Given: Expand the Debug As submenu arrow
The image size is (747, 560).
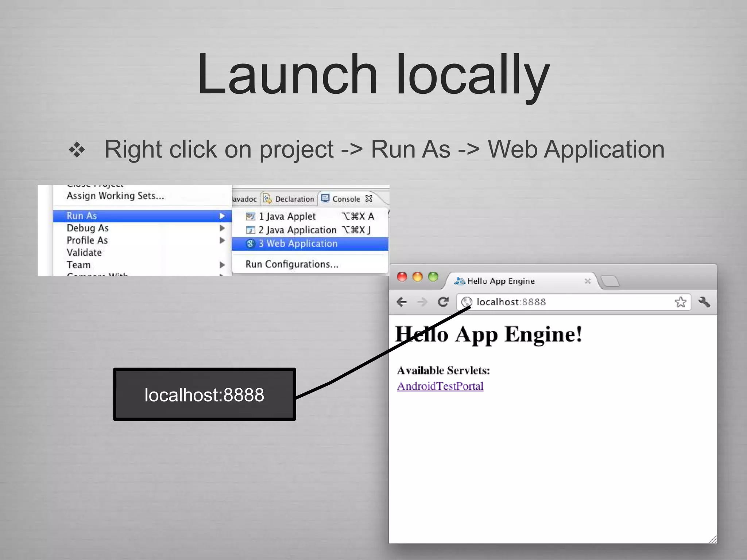Looking at the screenshot, I should 222,228.
